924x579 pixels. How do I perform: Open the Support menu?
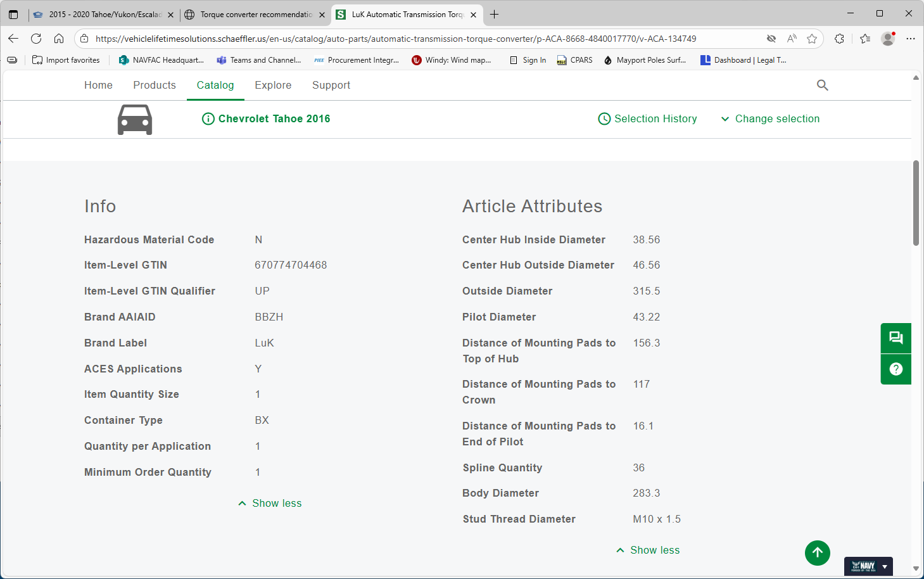tap(331, 85)
